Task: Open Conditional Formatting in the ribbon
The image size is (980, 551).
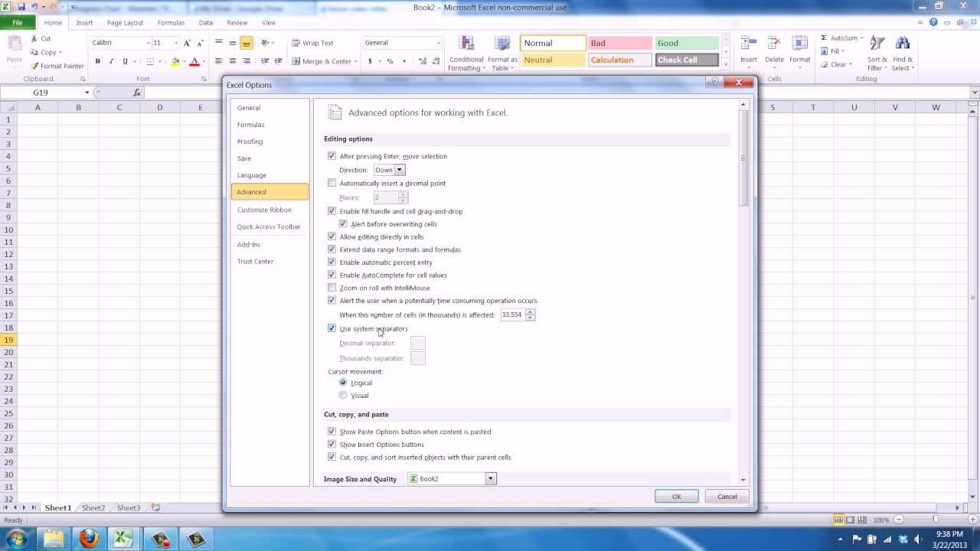Action: [466, 54]
